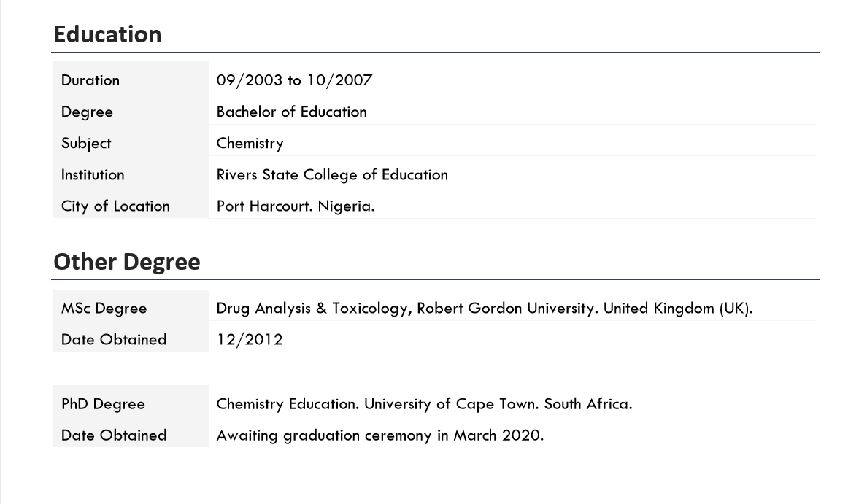This screenshot has height=504, width=867.
Task: Click the Subject label cell
Action: coord(86,143)
